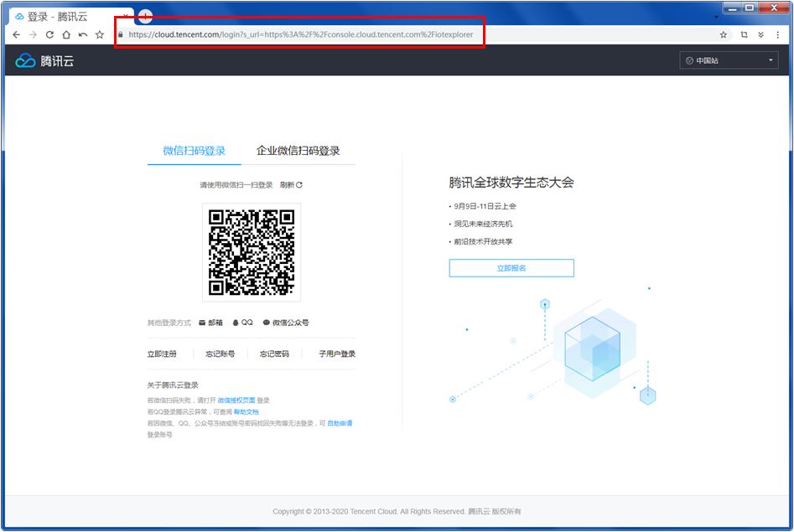Click 腾讯全球数字生态大会 heading
The image size is (794, 532).
click(x=511, y=183)
